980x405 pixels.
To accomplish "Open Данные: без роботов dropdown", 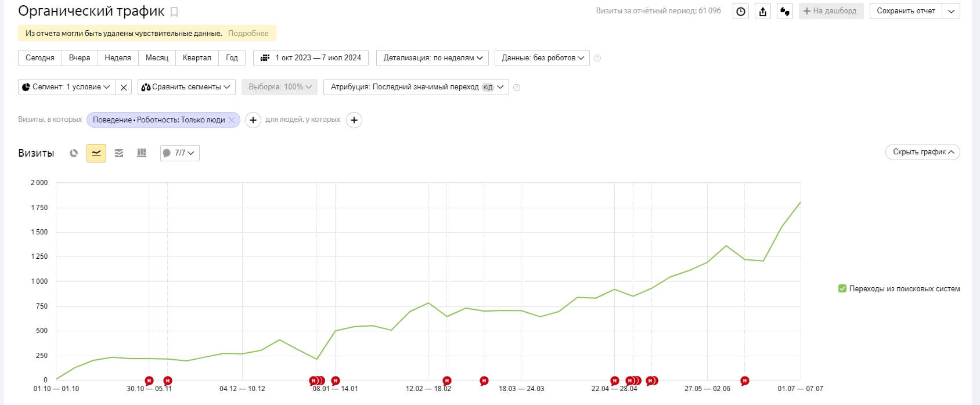I will (x=542, y=58).
